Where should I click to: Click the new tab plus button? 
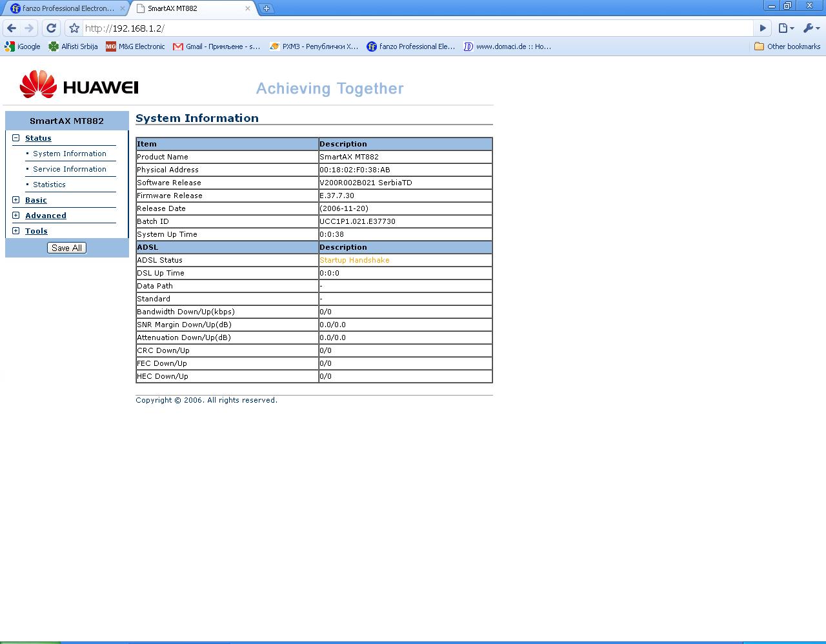point(266,8)
